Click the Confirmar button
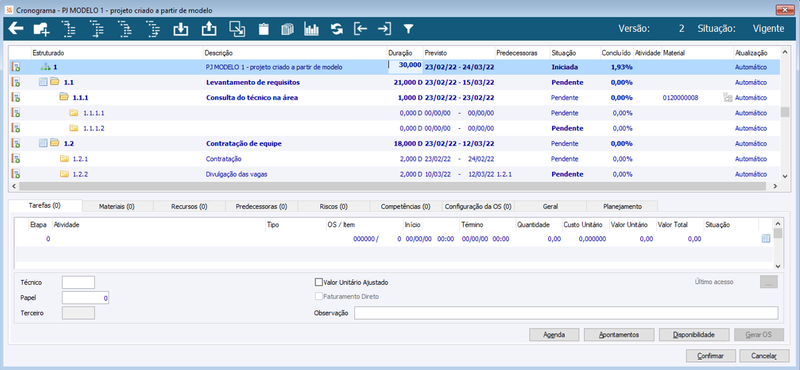800x370 pixels. click(x=710, y=355)
